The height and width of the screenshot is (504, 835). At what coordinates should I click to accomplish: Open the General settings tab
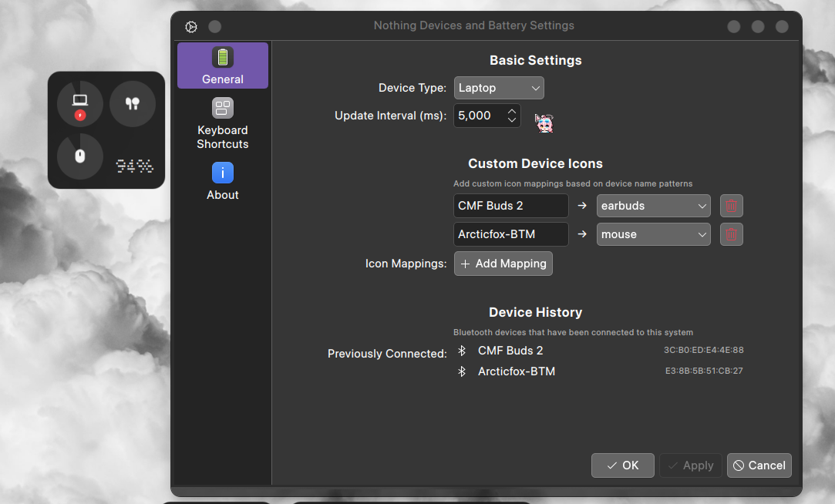[x=223, y=66]
